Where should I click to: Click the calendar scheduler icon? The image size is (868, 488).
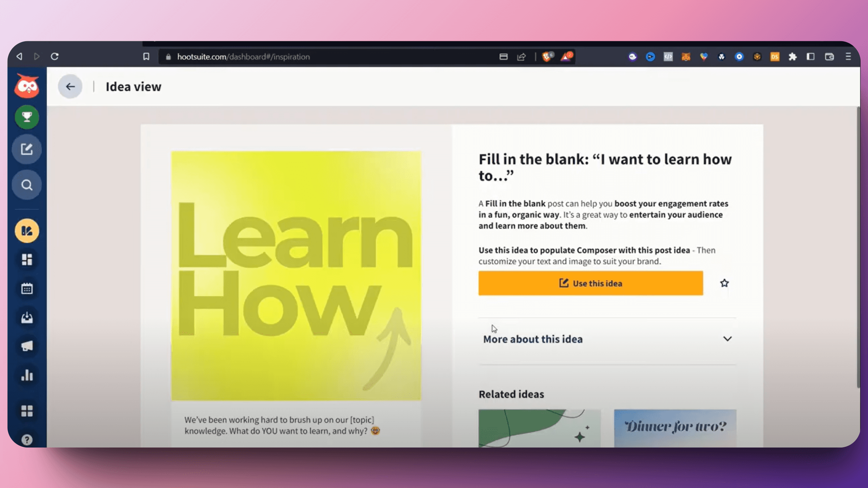tap(27, 288)
